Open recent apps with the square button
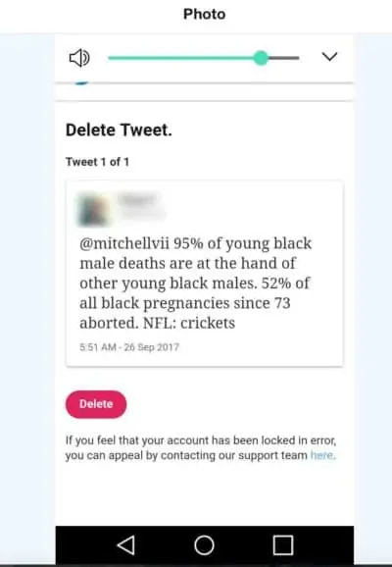392x567 pixels. coord(283,545)
